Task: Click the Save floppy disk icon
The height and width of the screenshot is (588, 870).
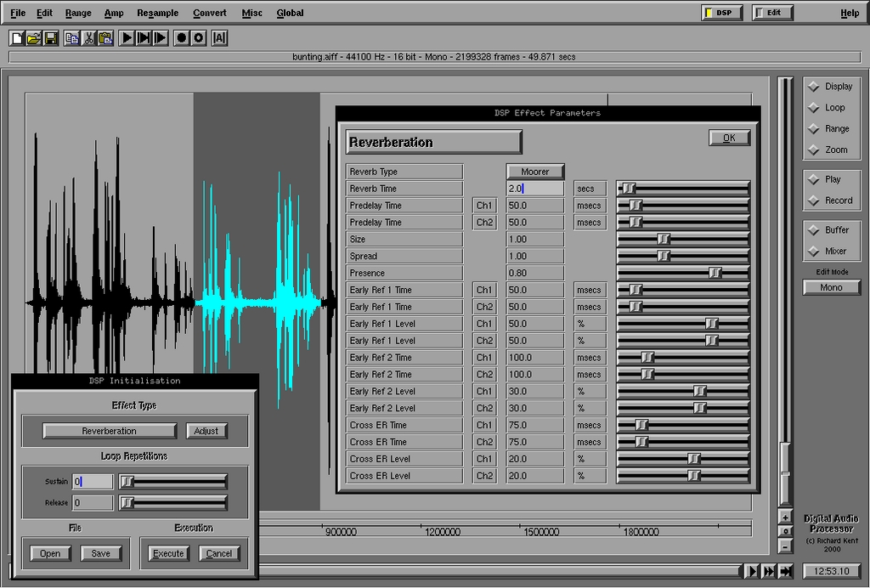Action: click(51, 38)
